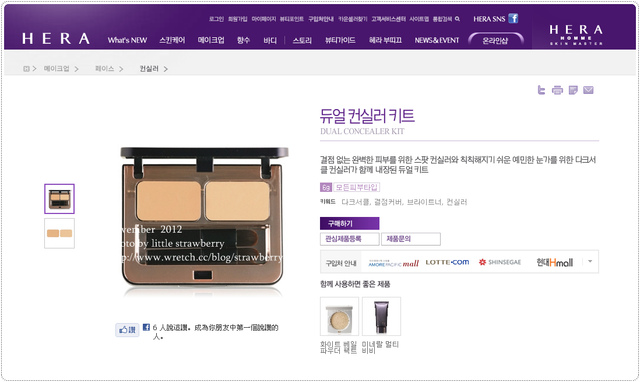Open 사이트맵 link
The width and height of the screenshot is (640, 382).
[419, 19]
